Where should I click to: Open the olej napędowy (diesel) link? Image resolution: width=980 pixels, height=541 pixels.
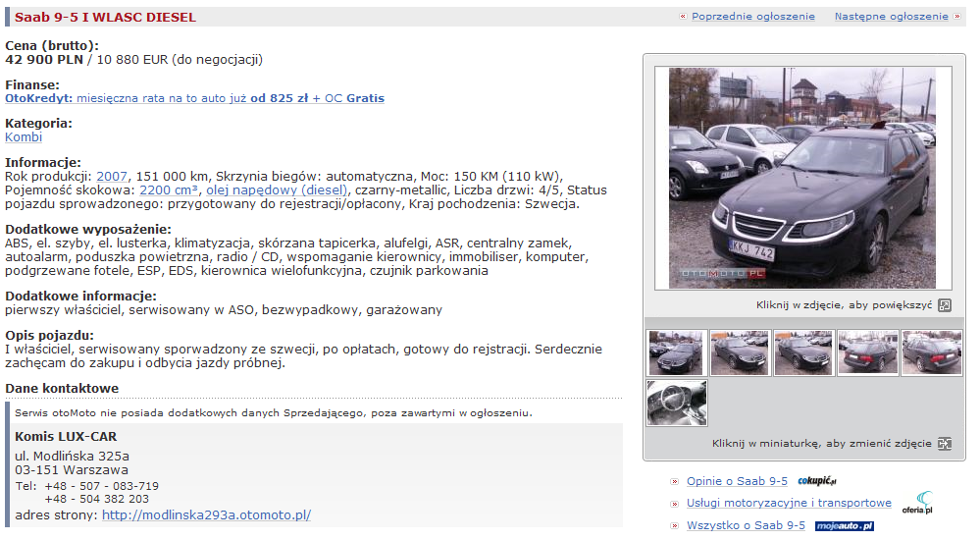click(x=277, y=190)
